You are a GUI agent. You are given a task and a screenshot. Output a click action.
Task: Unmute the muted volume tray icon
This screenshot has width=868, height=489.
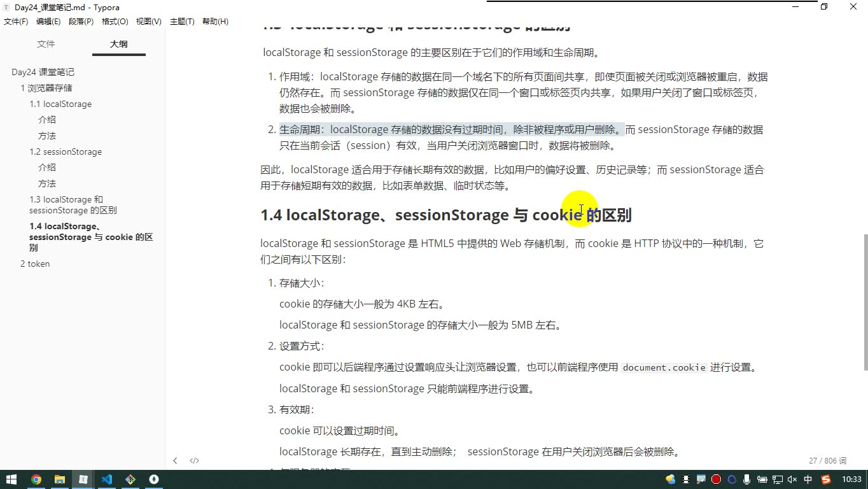[793, 479]
